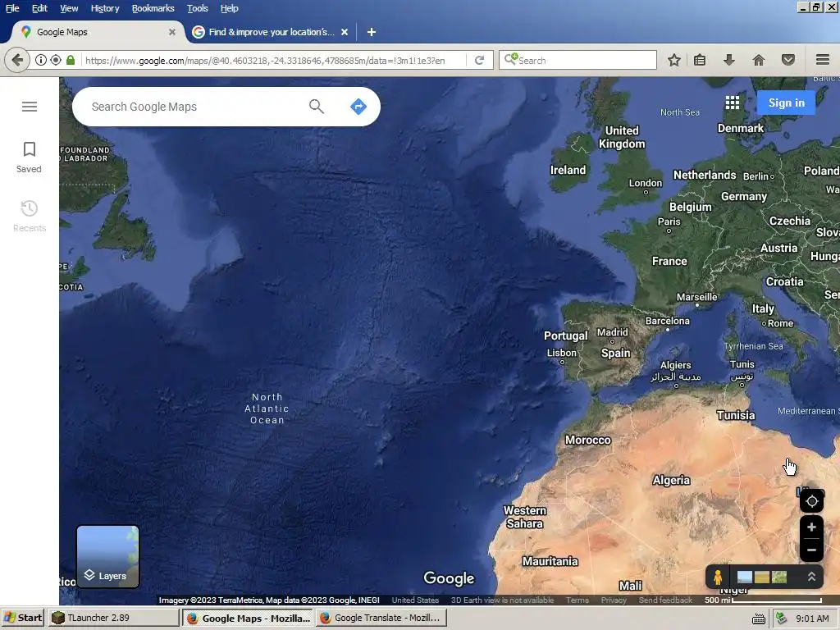The image size is (840, 630).
Task: Open the Windows Start menu
Action: [22, 618]
